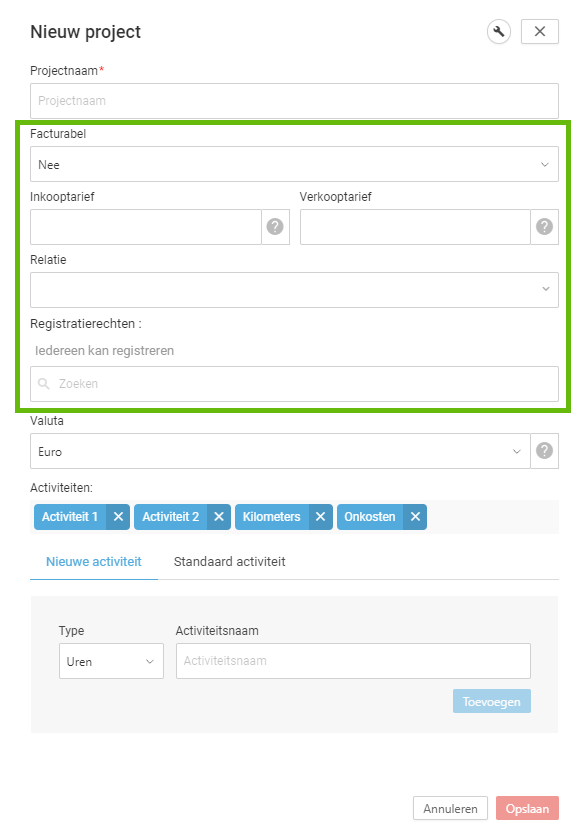This screenshot has height=834, width=587.
Task: Focus the Projectnaam input field
Action: coord(294,101)
